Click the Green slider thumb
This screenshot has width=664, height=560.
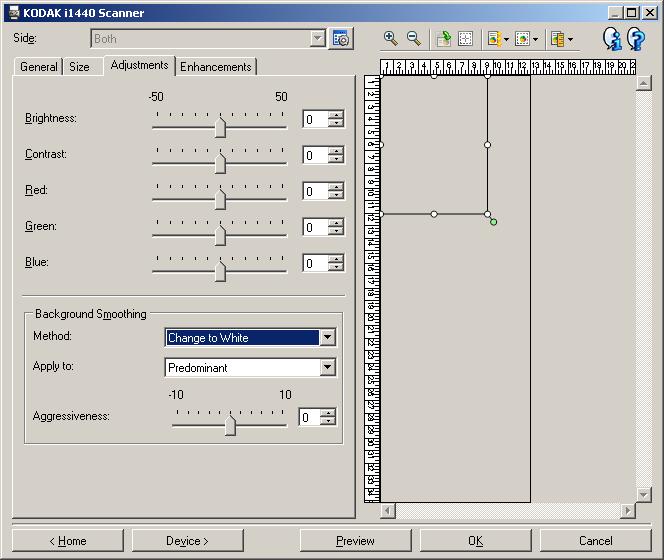(220, 236)
